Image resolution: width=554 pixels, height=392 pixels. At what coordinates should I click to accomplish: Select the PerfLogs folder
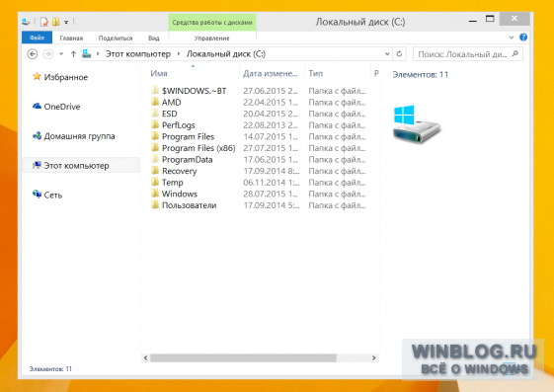coord(178,125)
